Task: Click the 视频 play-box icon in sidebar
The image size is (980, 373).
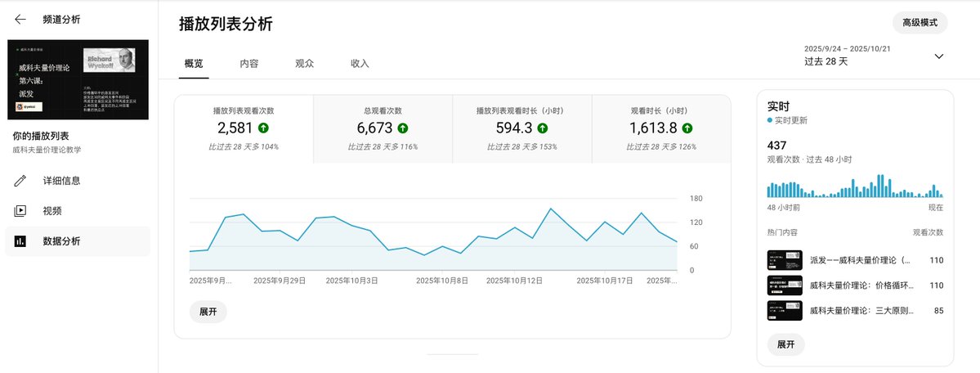Action: (x=20, y=211)
